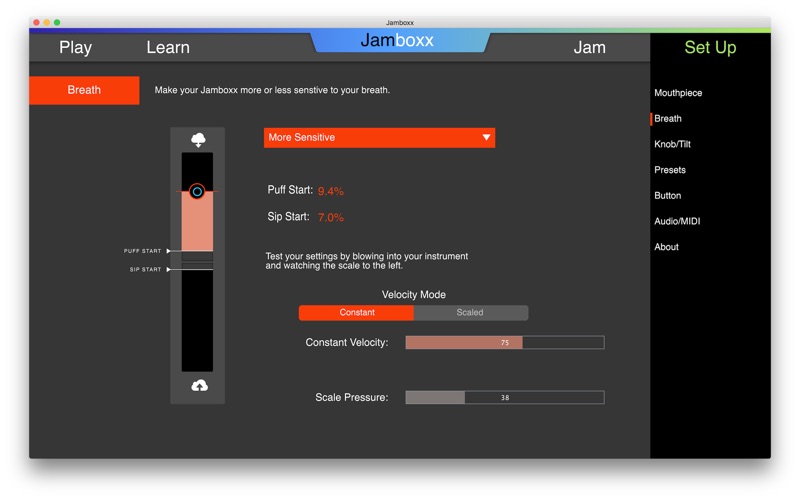Switch to the Jam tab
800x500 pixels.
pyautogui.click(x=589, y=47)
